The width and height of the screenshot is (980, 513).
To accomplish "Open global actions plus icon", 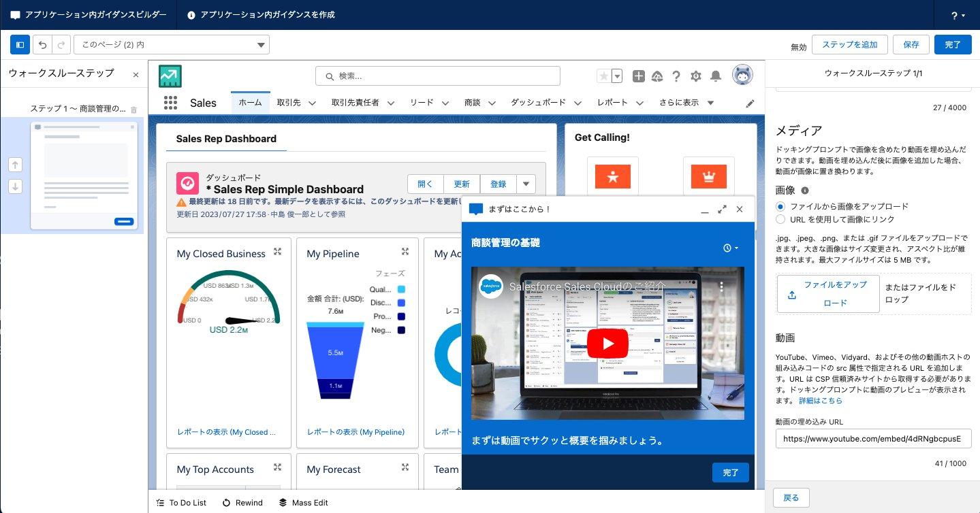I will pyautogui.click(x=638, y=76).
